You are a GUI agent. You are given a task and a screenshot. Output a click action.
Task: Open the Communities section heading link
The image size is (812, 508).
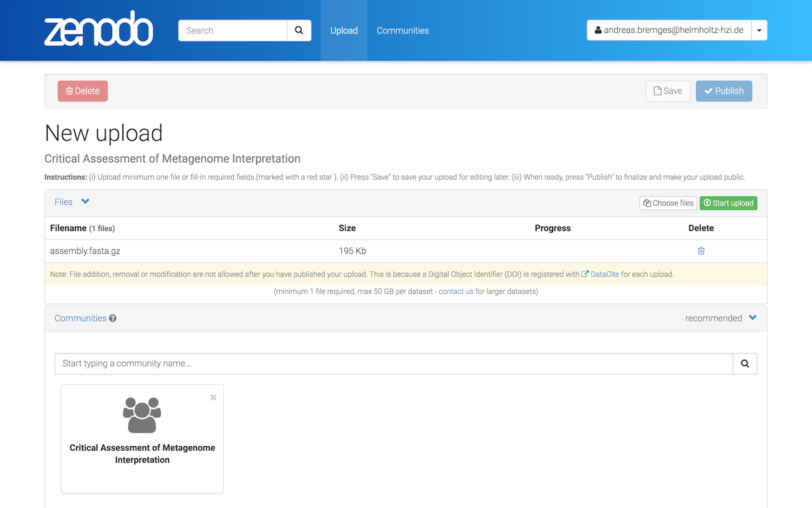tap(81, 318)
